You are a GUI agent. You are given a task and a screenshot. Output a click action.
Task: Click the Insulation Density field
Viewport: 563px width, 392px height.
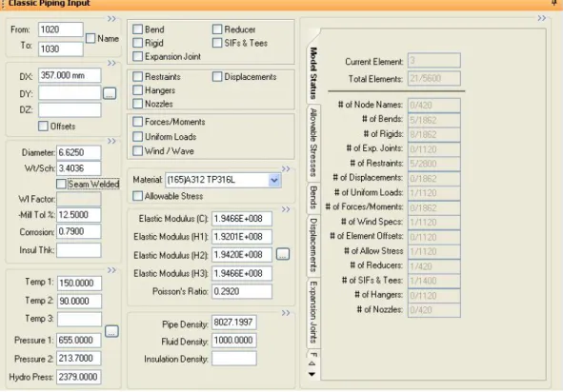click(234, 359)
